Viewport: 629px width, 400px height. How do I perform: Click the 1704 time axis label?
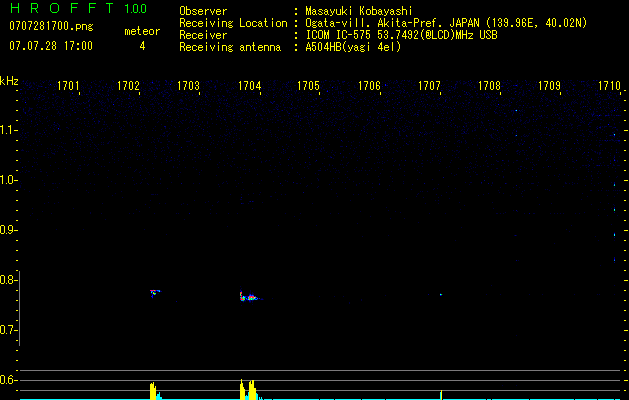[250, 85]
